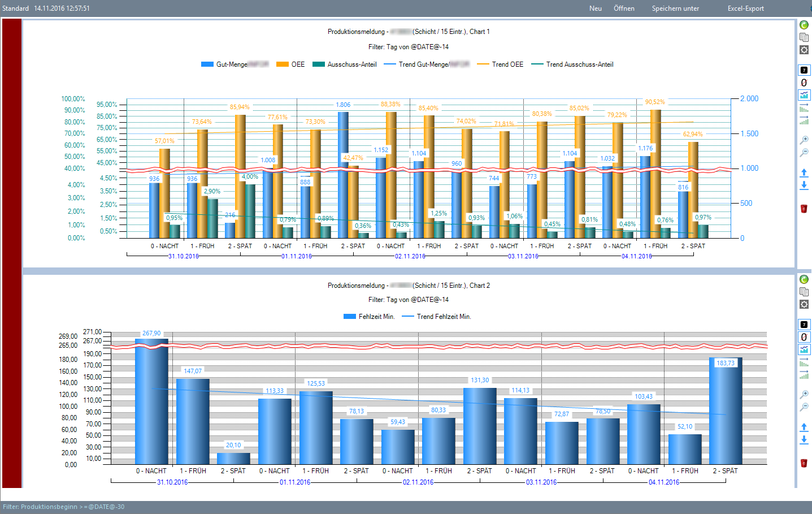Move Chart 1 down with blue arrow

coord(804,185)
